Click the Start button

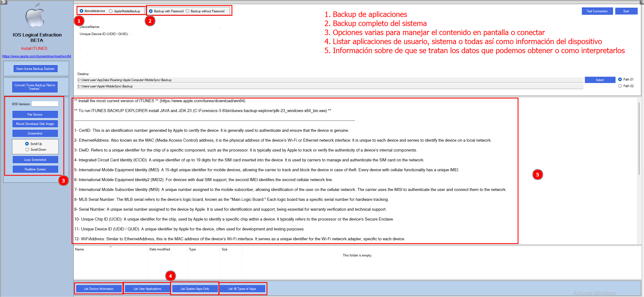click(x=626, y=11)
